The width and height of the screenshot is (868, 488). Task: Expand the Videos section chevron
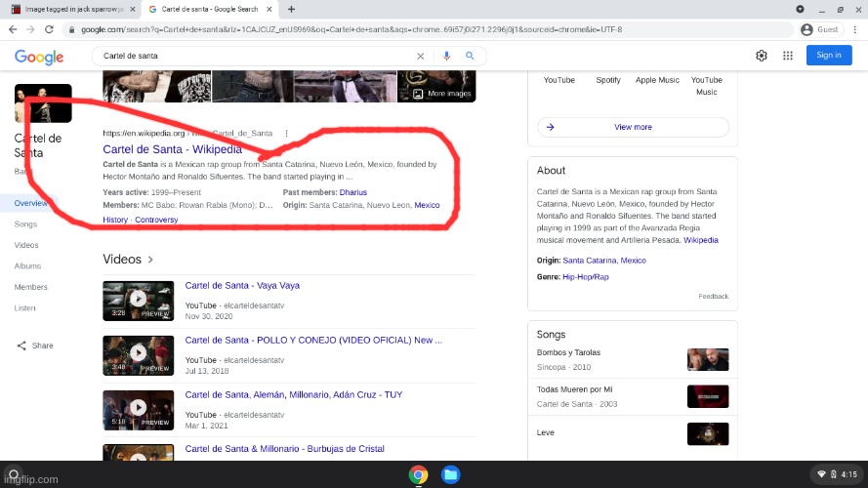click(150, 260)
